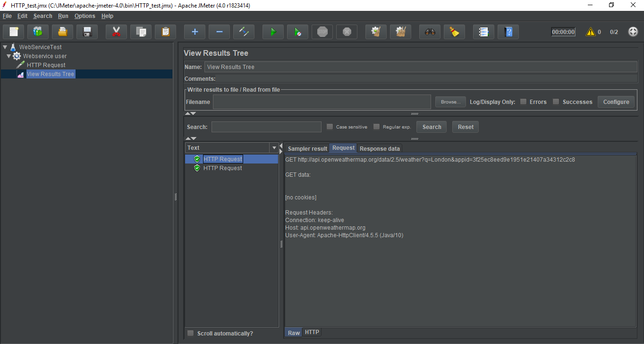The height and width of the screenshot is (344, 644).
Task: Click into the Search text field
Action: [266, 127]
